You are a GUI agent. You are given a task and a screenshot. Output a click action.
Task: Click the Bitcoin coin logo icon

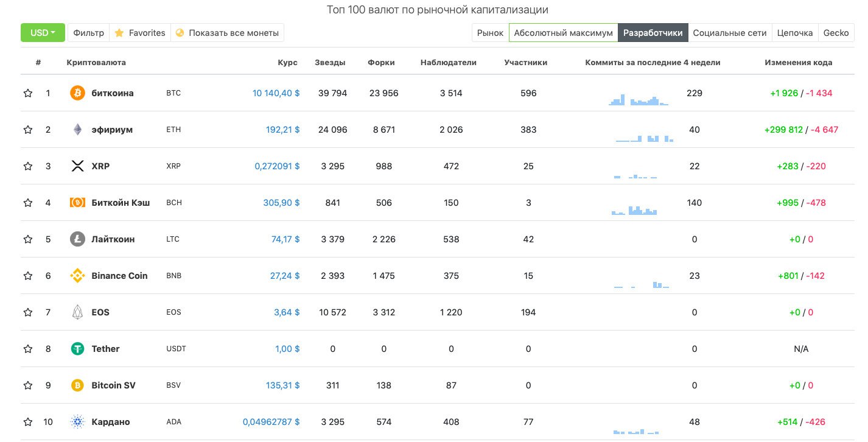point(77,93)
